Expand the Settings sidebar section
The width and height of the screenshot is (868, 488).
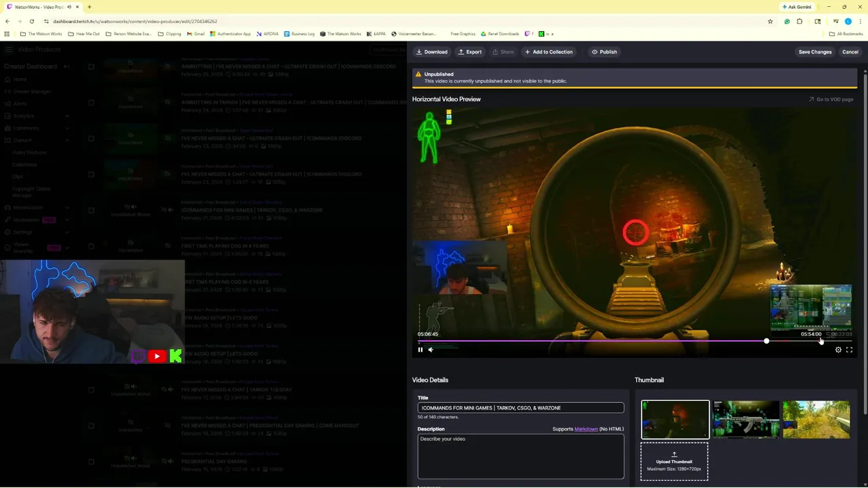[x=66, y=232]
